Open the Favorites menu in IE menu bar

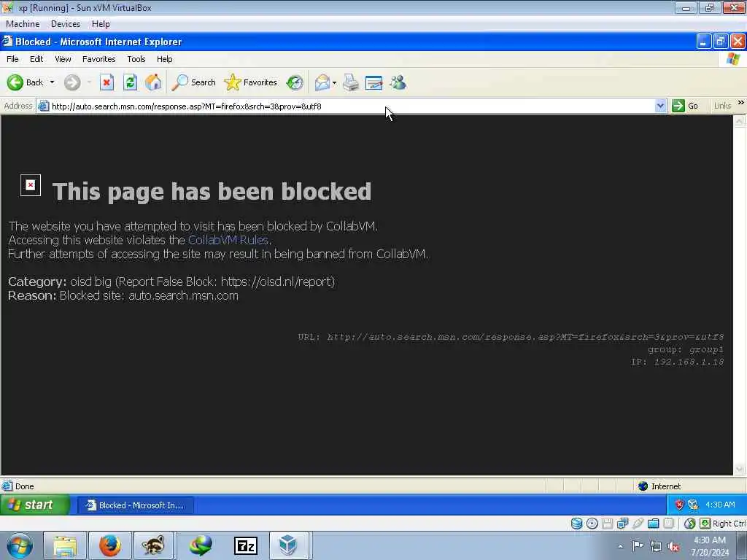click(98, 59)
